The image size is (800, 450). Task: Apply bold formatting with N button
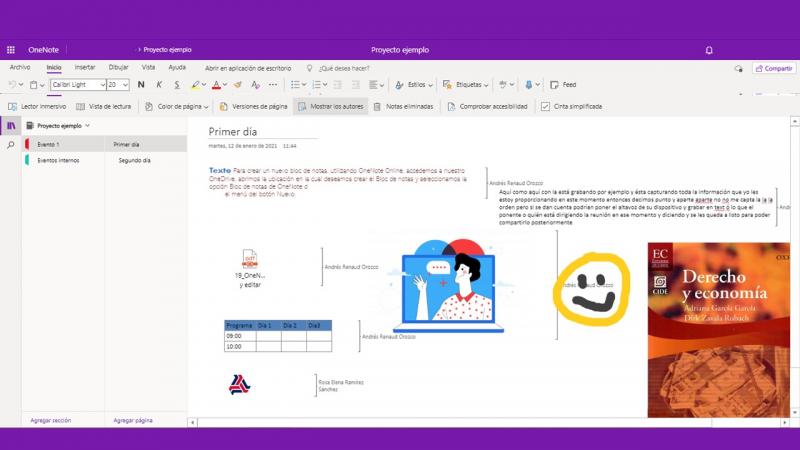click(141, 85)
